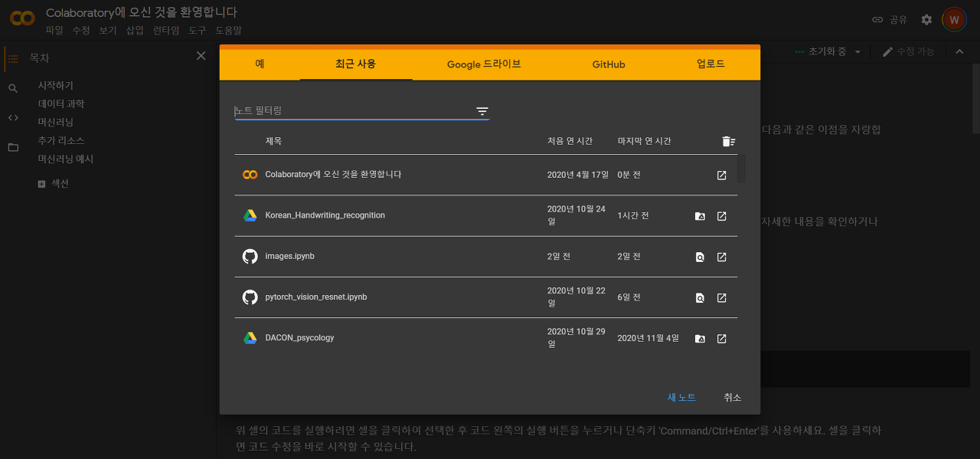This screenshot has width=980, height=459.
Task: Click the 취소 button
Action: point(733,398)
